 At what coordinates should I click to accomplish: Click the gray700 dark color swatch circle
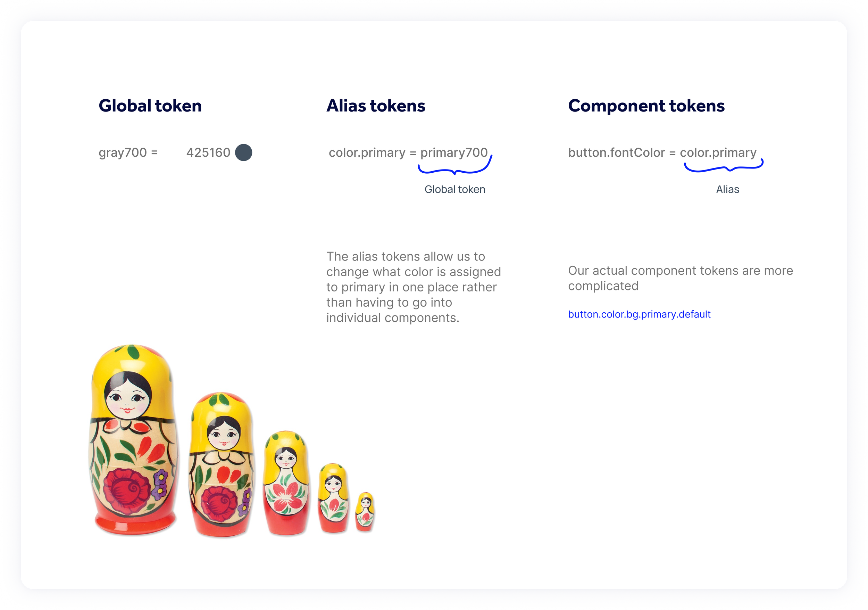point(243,152)
